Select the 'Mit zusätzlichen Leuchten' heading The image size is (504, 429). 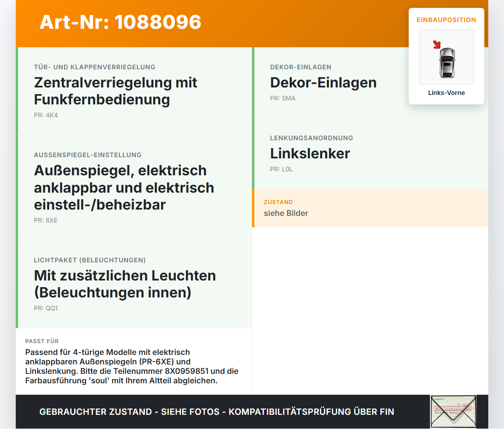click(x=125, y=284)
